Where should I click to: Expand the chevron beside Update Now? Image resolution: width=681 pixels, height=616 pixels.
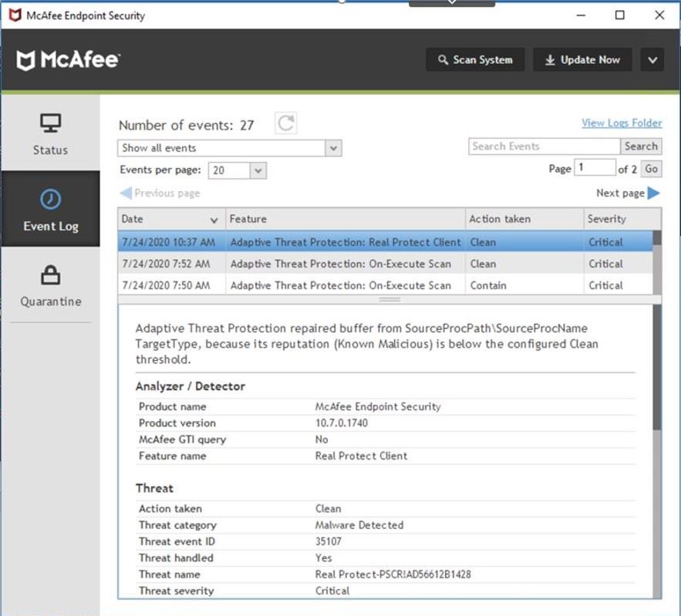click(652, 59)
